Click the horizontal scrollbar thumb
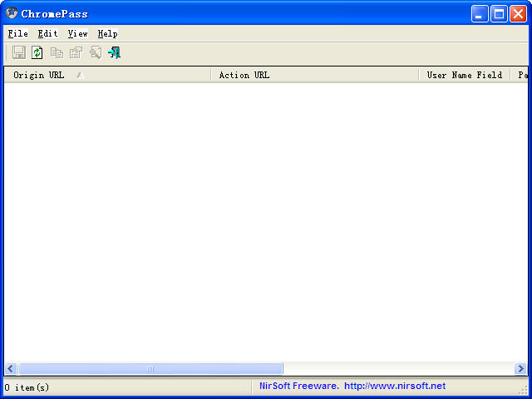 tap(150, 368)
